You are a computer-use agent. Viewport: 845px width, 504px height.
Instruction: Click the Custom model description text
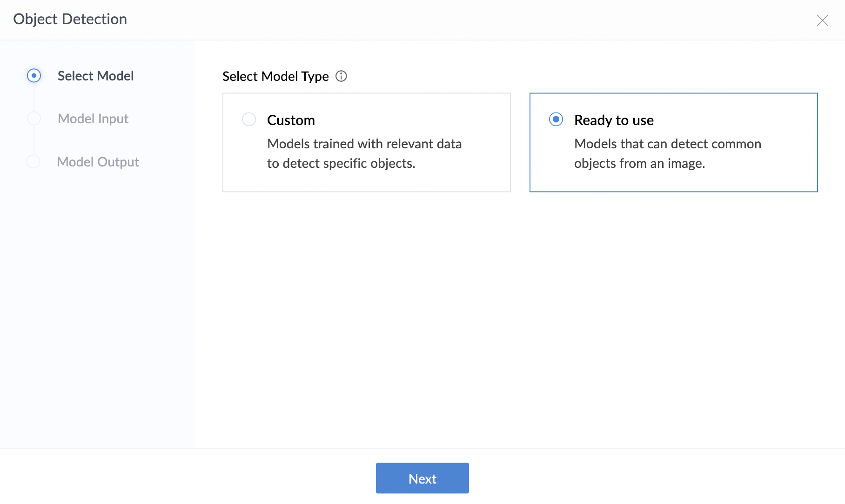tap(364, 153)
